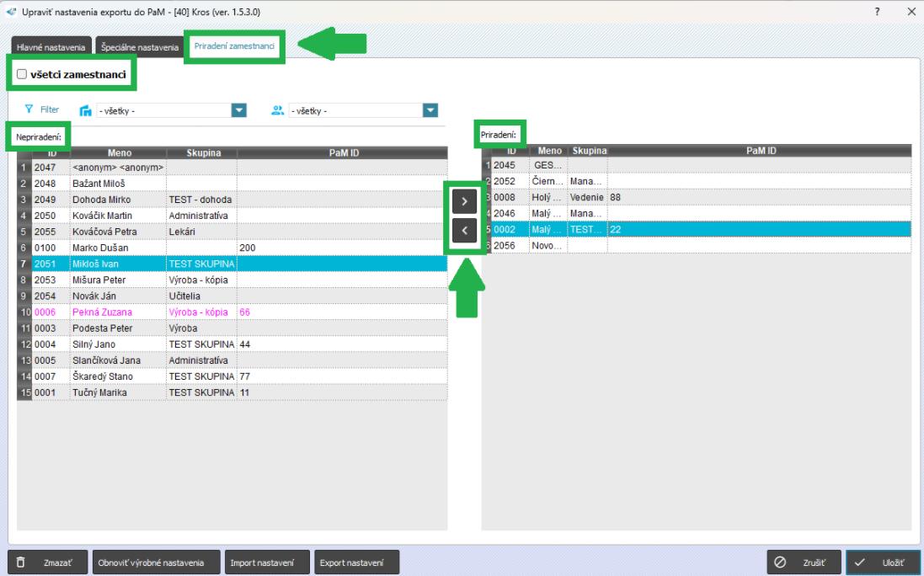Click the left arrow unassign button
Image resolution: width=924 pixels, height=576 pixels.
point(465,231)
